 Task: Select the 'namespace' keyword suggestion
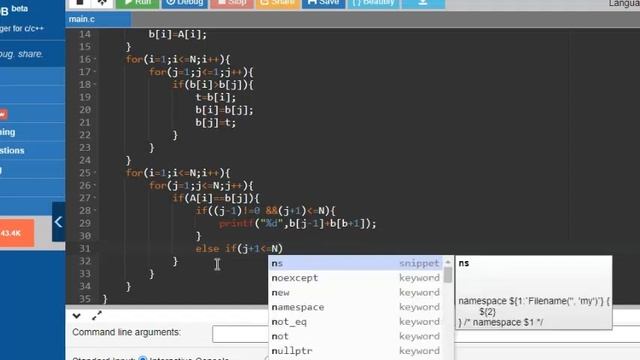pyautogui.click(x=356, y=307)
